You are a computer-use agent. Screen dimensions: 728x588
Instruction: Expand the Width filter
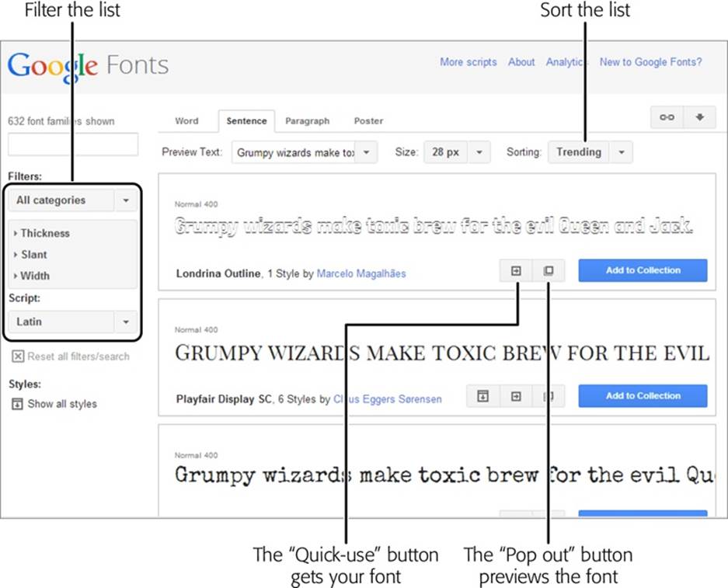[x=32, y=276]
